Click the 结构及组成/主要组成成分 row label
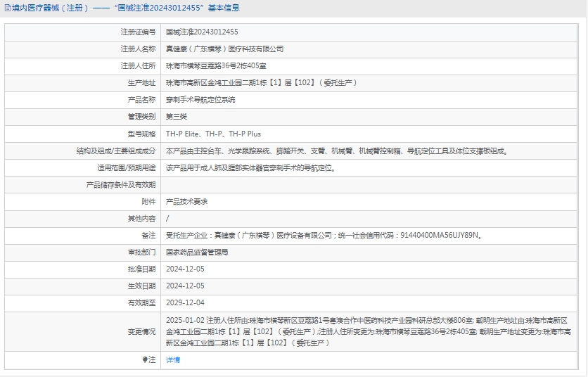 coord(116,151)
